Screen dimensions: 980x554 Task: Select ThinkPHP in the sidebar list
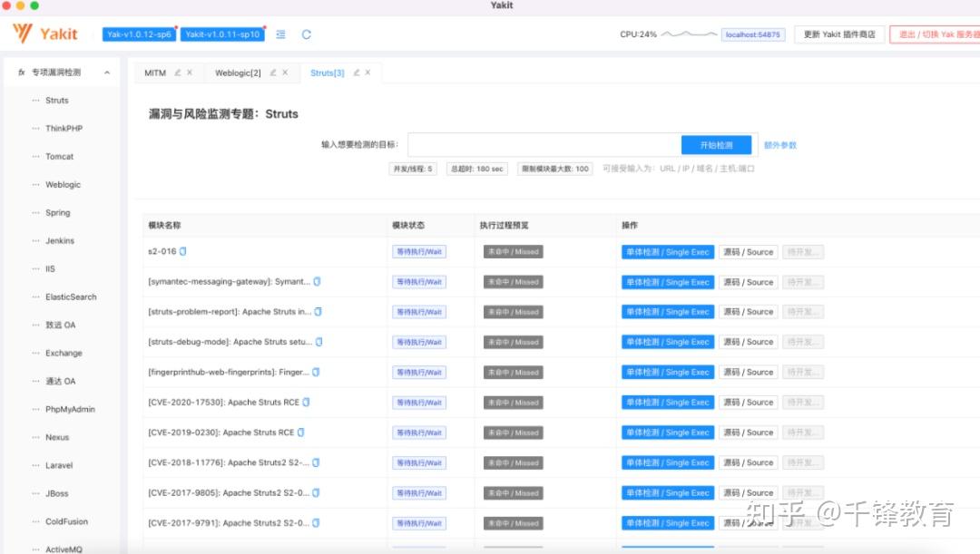tap(63, 128)
